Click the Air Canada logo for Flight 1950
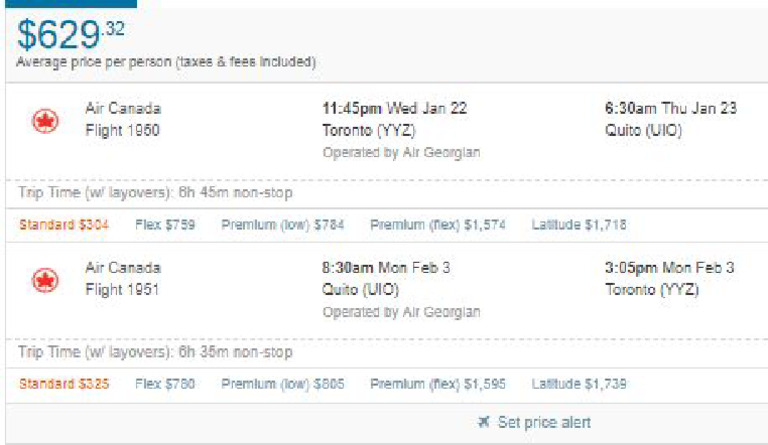Viewport: 768px width, 445px height. coord(45,122)
